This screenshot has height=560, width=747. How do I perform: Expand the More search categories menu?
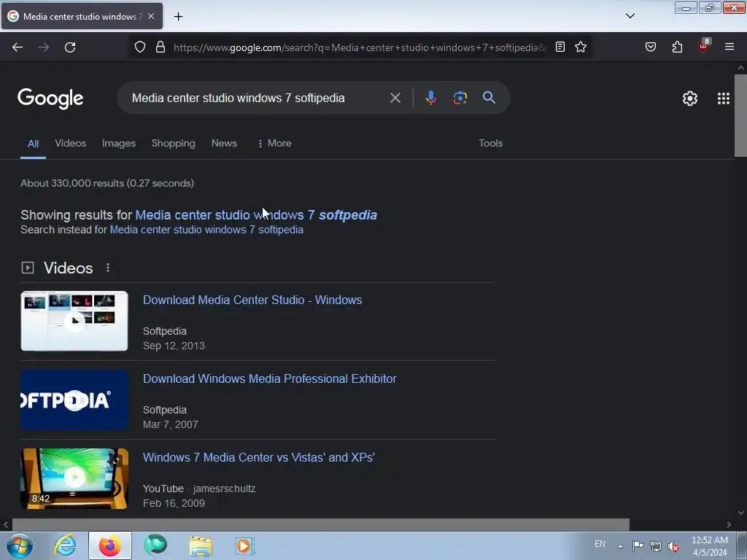274,144
